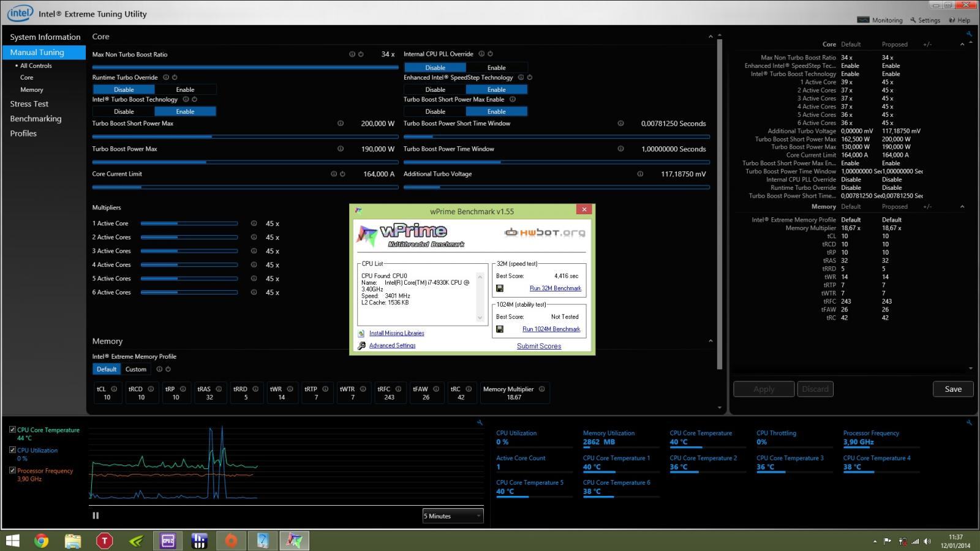Image resolution: width=980 pixels, height=551 pixels.
Task: Click the Windows Start button
Action: [x=12, y=541]
